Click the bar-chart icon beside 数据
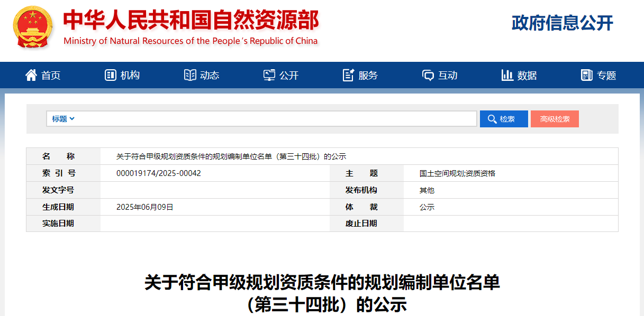 [507, 75]
